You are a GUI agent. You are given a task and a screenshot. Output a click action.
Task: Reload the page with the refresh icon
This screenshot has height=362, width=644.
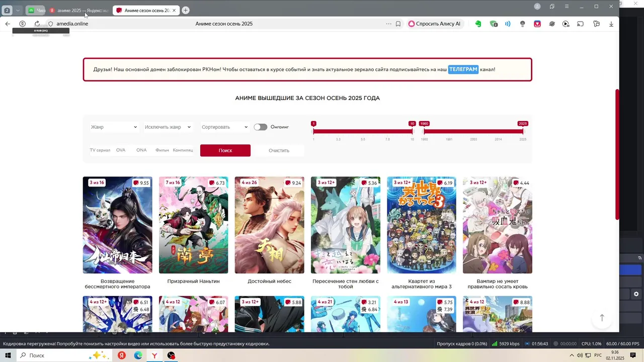point(37,24)
